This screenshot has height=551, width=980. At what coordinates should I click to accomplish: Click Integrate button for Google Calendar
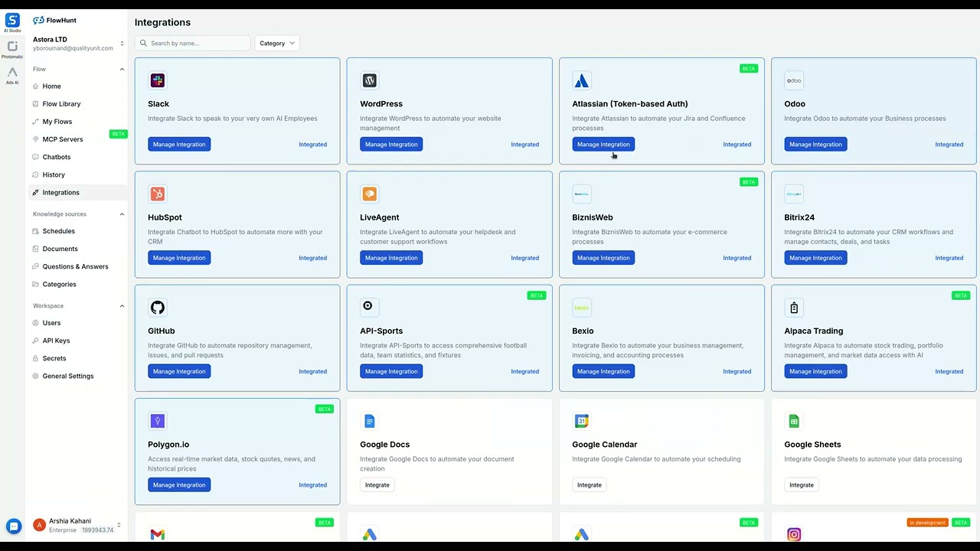tap(589, 484)
